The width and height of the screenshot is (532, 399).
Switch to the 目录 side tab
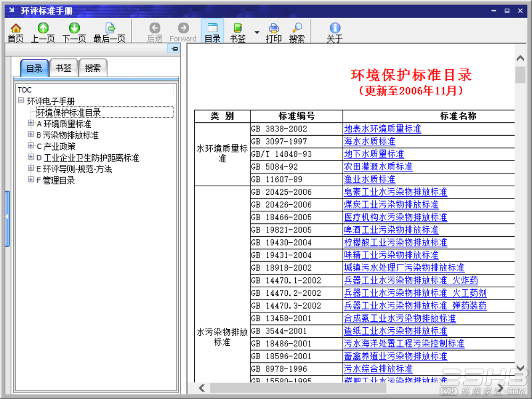pyautogui.click(x=34, y=68)
